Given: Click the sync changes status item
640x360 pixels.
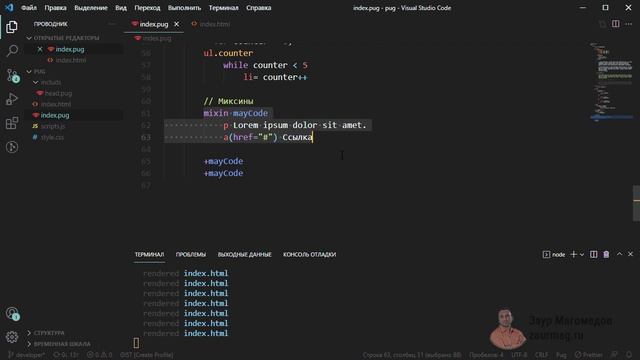Looking at the screenshot, I should coord(66,355).
